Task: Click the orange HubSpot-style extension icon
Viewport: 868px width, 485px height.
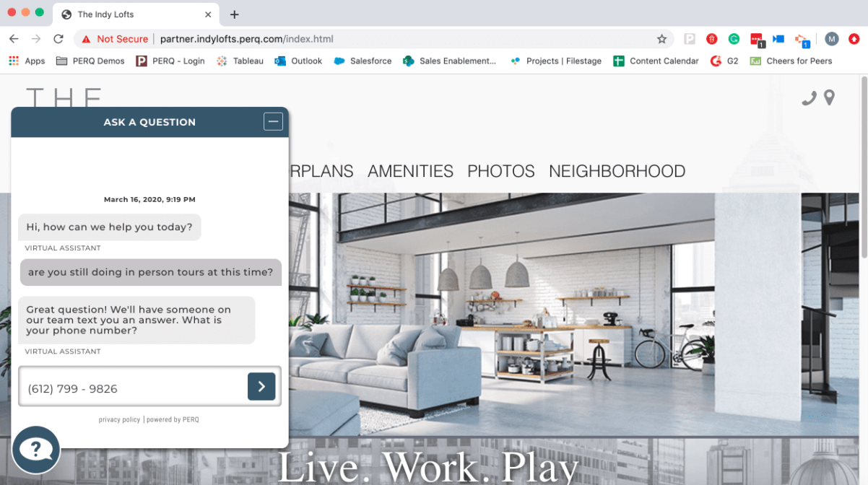Action: tap(802, 40)
